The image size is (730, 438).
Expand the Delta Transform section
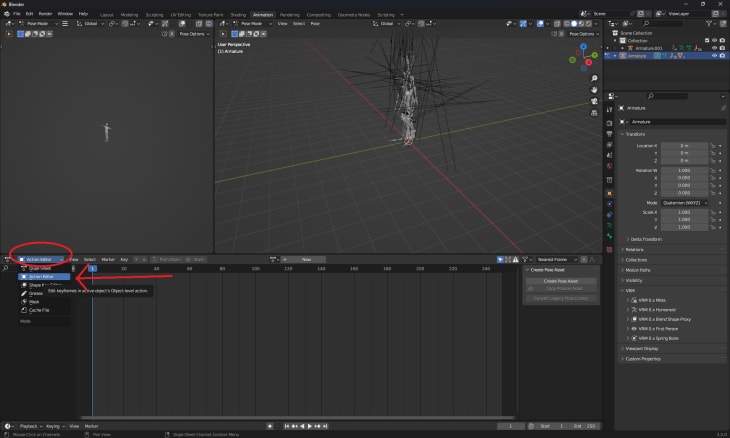click(x=645, y=239)
